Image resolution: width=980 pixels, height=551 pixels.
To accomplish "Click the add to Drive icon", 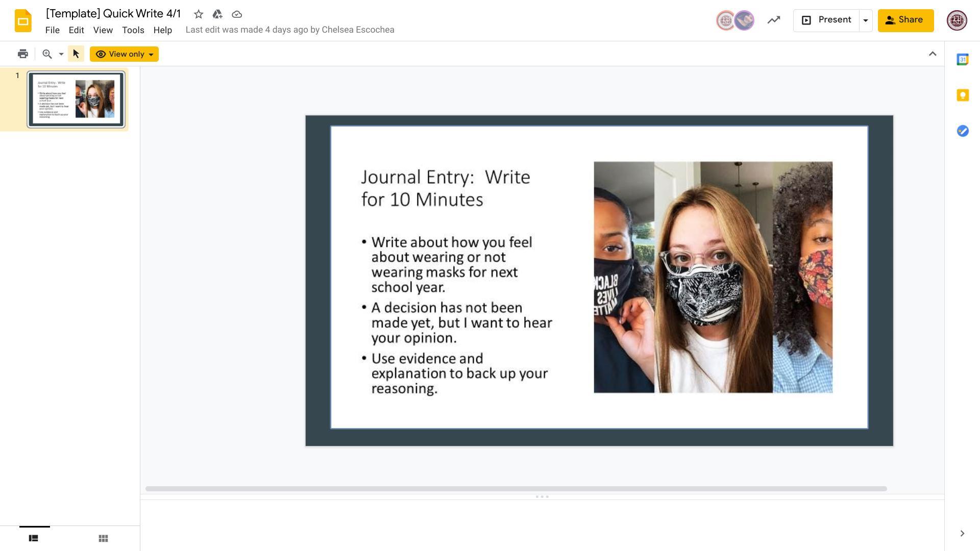I will (x=217, y=14).
